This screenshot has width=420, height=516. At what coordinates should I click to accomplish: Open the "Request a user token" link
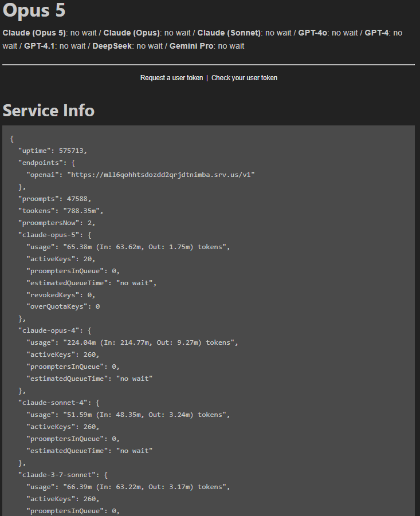(171, 78)
